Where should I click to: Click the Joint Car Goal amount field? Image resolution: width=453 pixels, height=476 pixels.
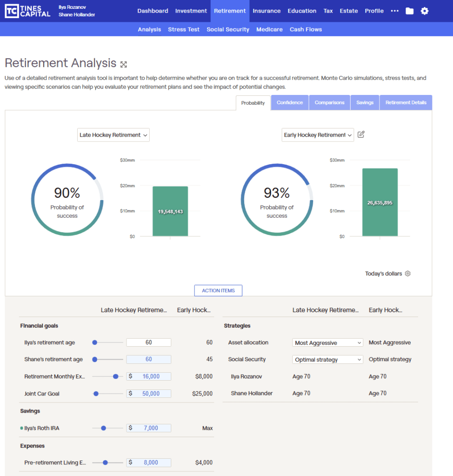point(149,394)
